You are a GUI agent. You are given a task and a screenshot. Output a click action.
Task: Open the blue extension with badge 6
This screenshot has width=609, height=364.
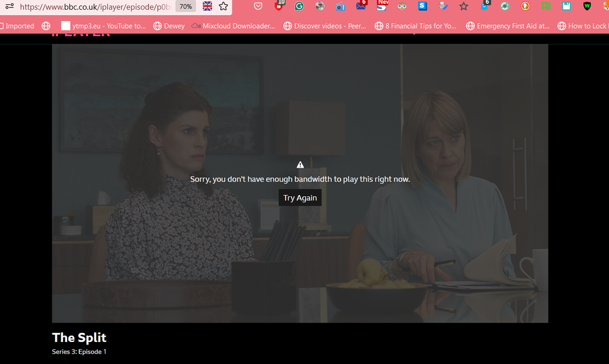(485, 5)
